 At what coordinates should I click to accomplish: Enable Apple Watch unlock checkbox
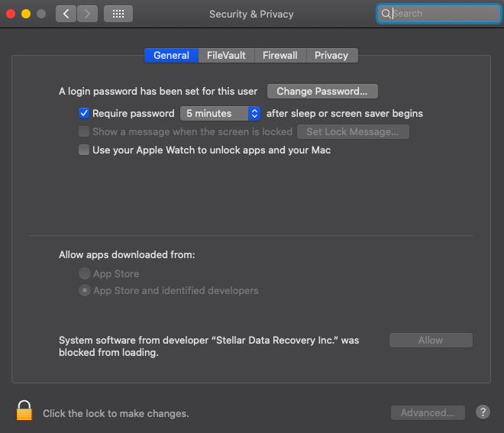tap(84, 150)
